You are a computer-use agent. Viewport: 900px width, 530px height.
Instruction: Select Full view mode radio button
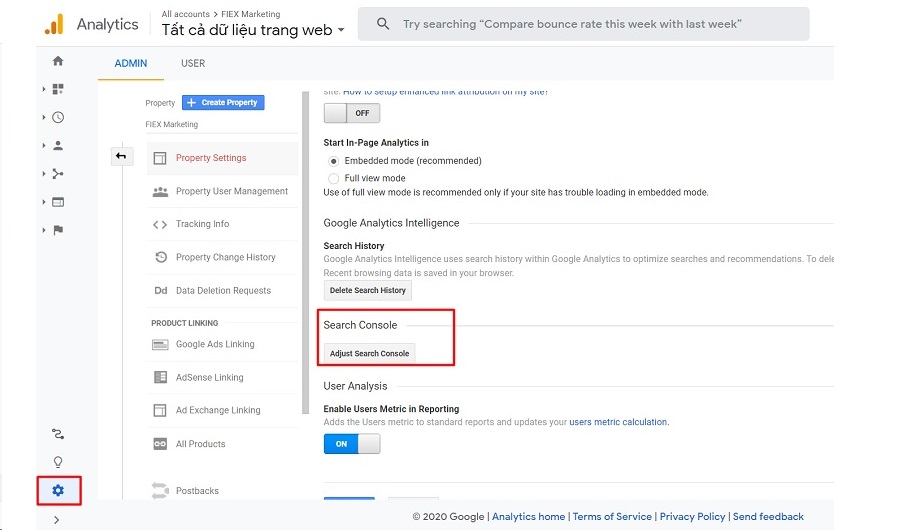(334, 178)
